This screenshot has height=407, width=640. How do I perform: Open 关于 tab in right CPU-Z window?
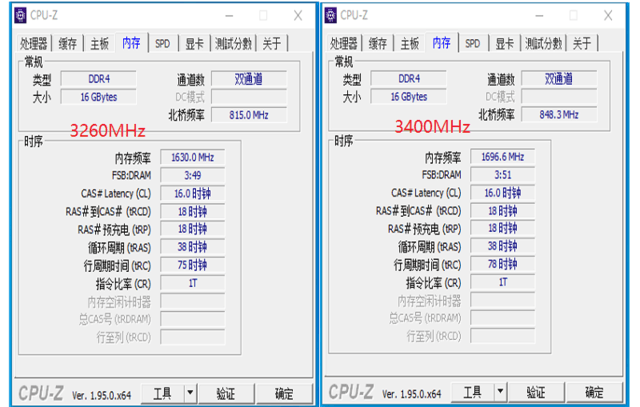(582, 43)
